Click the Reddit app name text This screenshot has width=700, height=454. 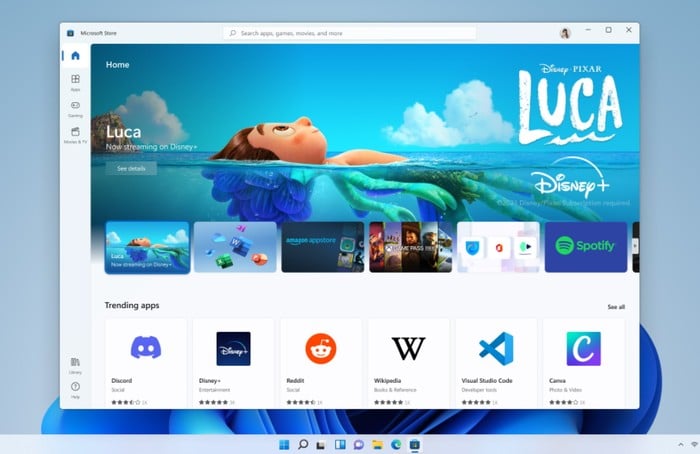coord(295,381)
